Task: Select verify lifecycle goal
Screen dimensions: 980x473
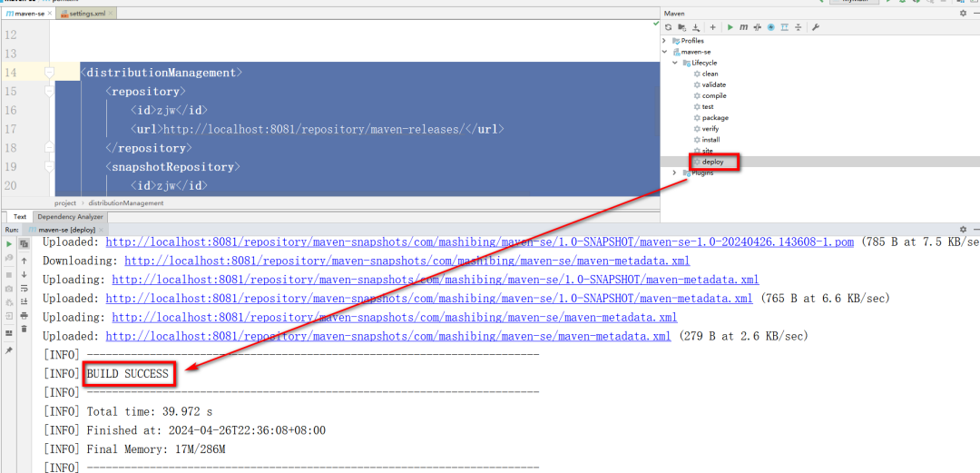Action: tap(710, 129)
